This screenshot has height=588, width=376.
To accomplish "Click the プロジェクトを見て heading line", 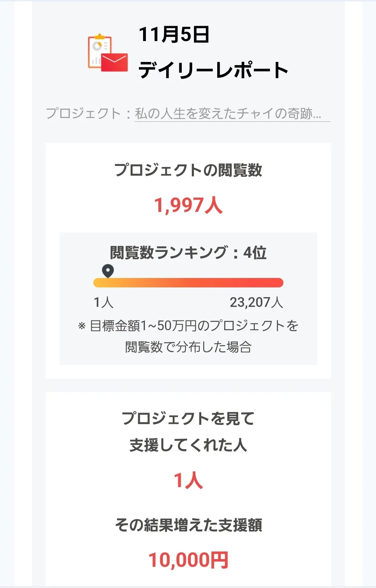I will click(x=188, y=418).
